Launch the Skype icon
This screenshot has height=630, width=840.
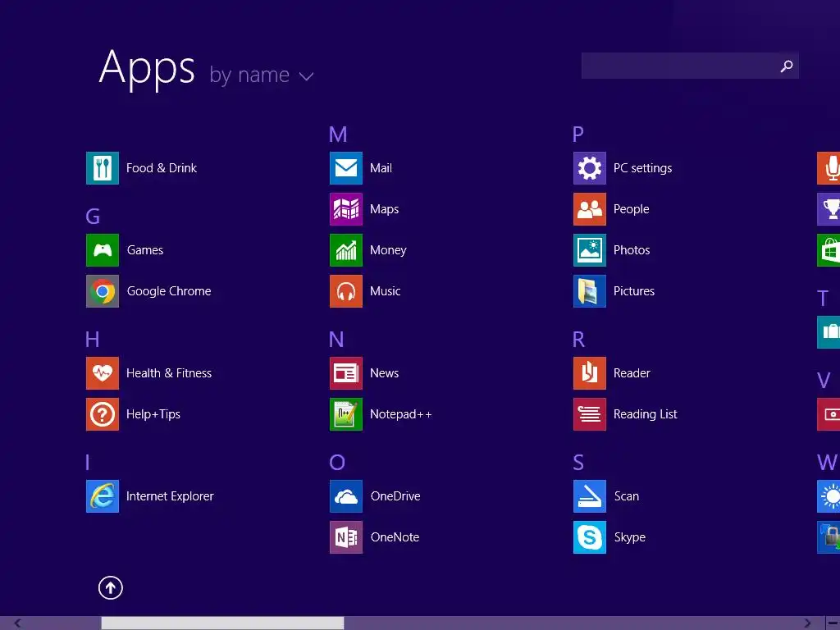590,537
